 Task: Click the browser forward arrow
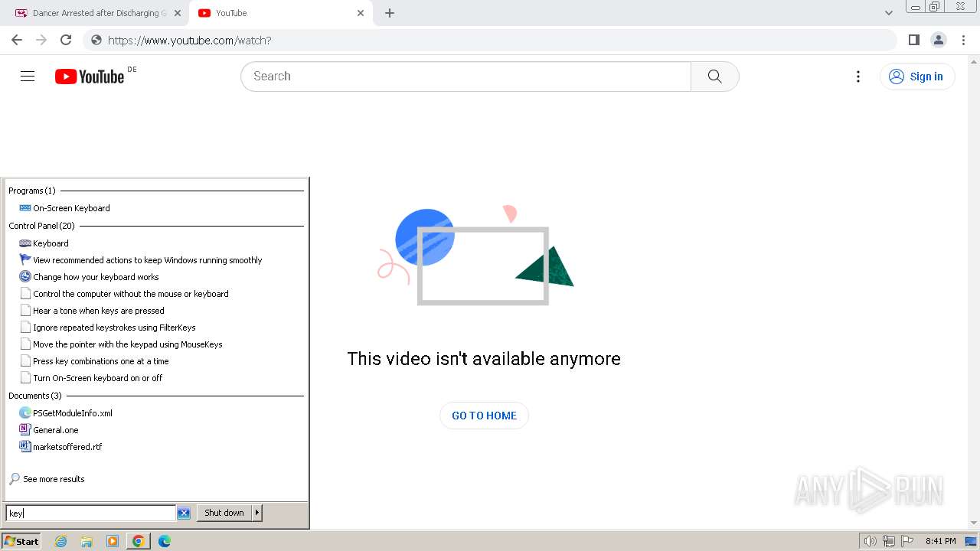coord(41,40)
